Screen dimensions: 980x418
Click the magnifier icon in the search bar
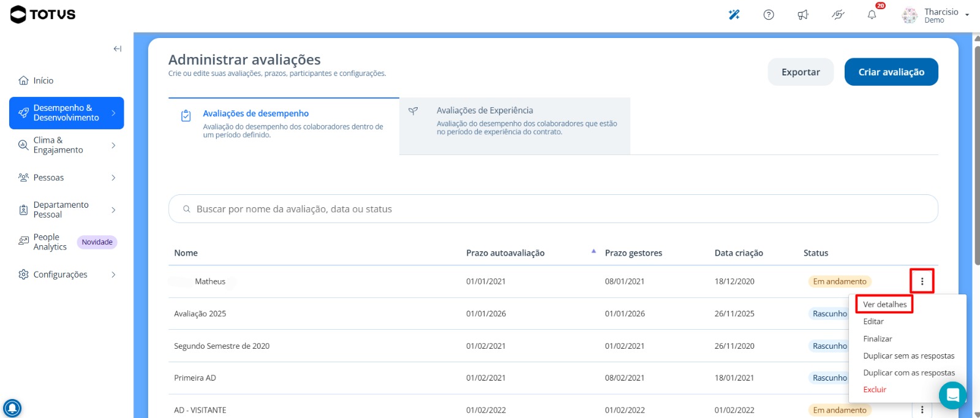click(x=187, y=209)
